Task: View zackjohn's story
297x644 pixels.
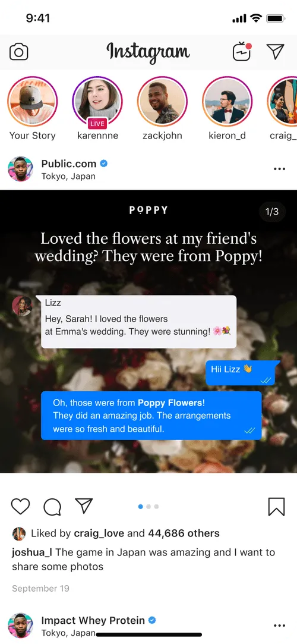Action: pos(162,102)
